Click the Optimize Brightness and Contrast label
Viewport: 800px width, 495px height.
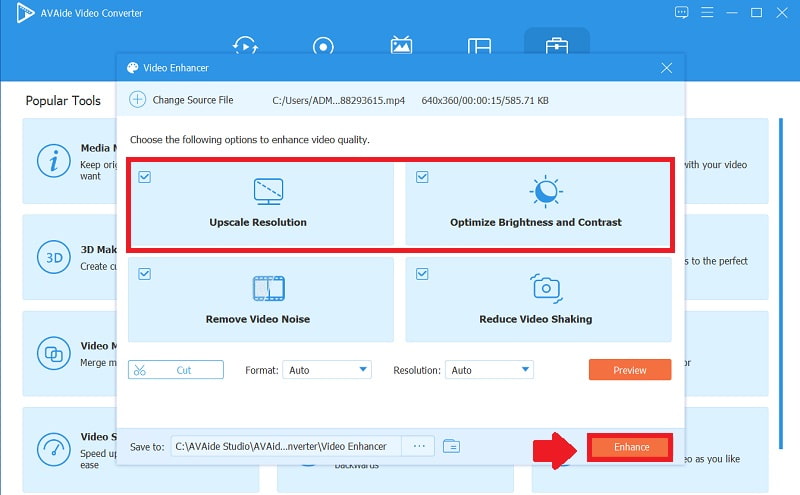coord(536,222)
